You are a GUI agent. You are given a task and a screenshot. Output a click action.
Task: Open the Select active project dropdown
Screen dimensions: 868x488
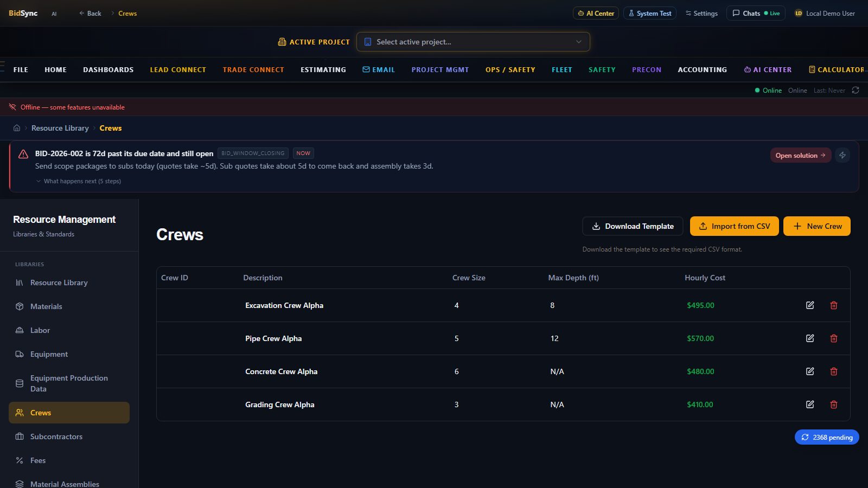(x=473, y=42)
